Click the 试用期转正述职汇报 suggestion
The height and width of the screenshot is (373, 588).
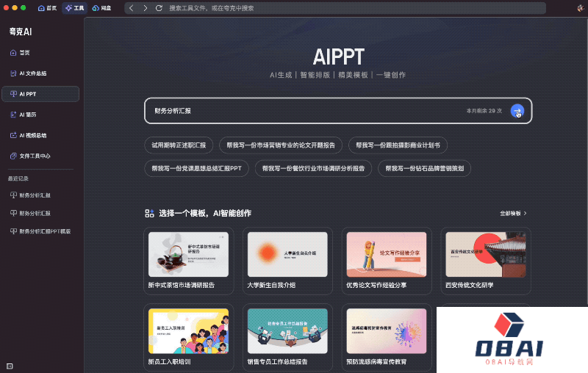tap(179, 145)
